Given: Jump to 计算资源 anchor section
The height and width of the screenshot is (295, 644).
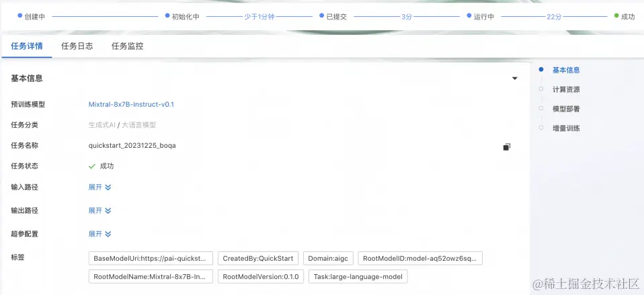Looking at the screenshot, I should tap(566, 89).
